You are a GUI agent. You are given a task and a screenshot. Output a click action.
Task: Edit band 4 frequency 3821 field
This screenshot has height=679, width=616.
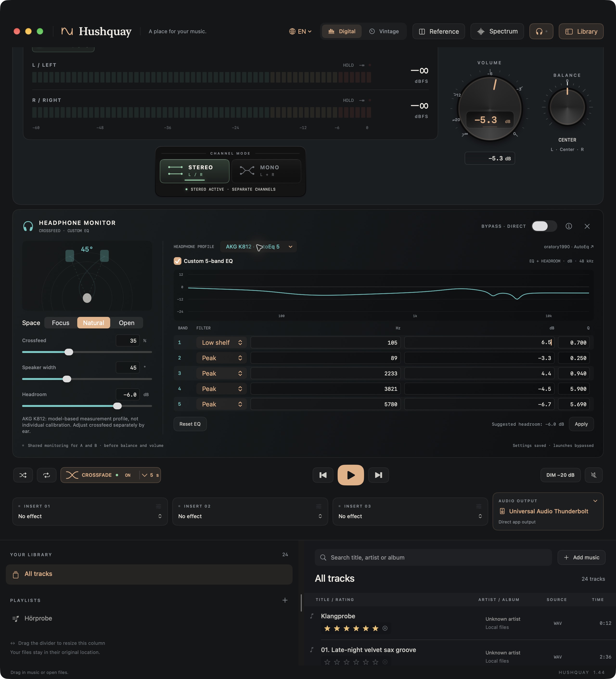tap(326, 389)
